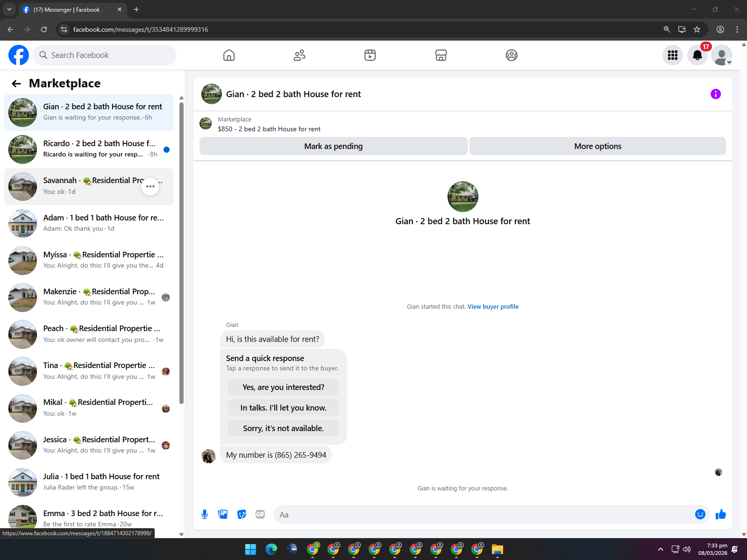Open View buyer profile link

(493, 307)
